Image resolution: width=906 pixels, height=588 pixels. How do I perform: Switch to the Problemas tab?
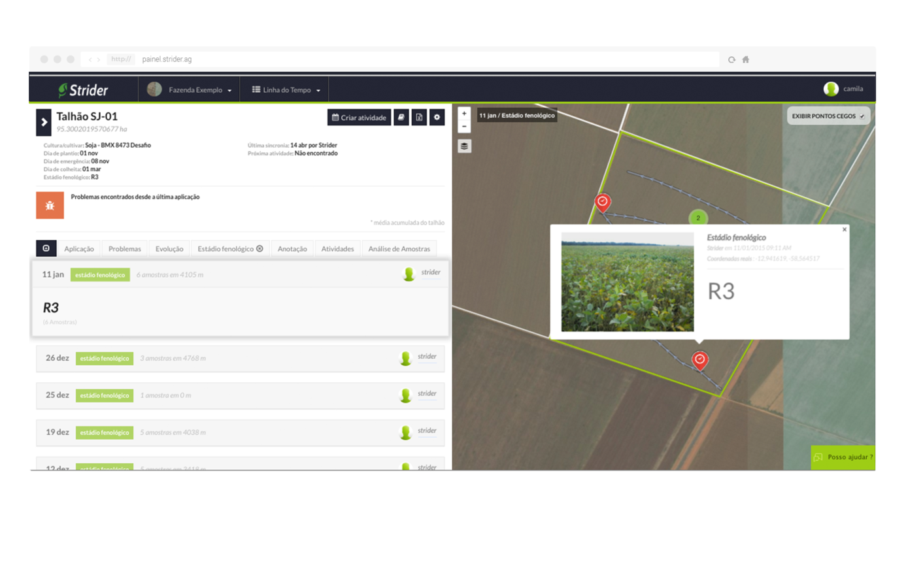(125, 249)
